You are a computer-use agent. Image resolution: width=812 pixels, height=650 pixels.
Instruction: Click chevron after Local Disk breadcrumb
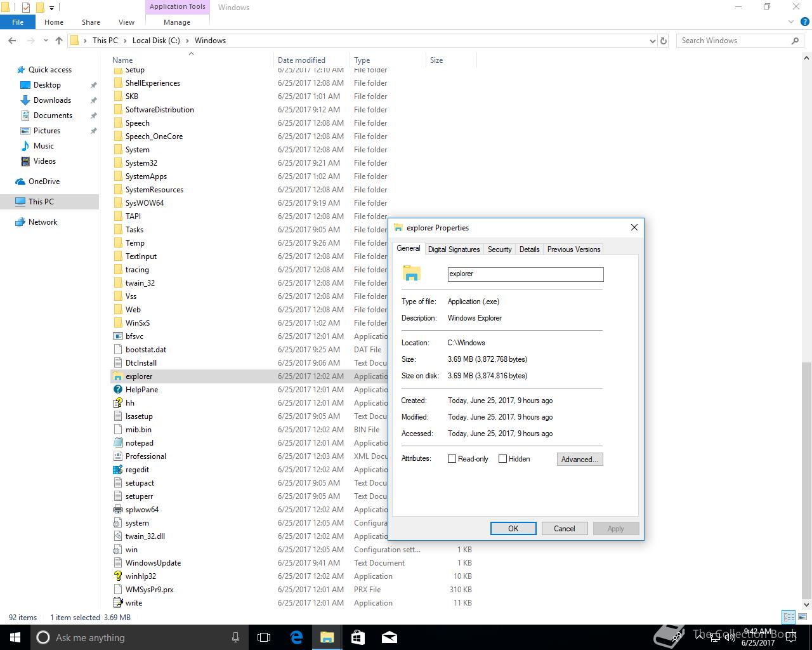(187, 41)
